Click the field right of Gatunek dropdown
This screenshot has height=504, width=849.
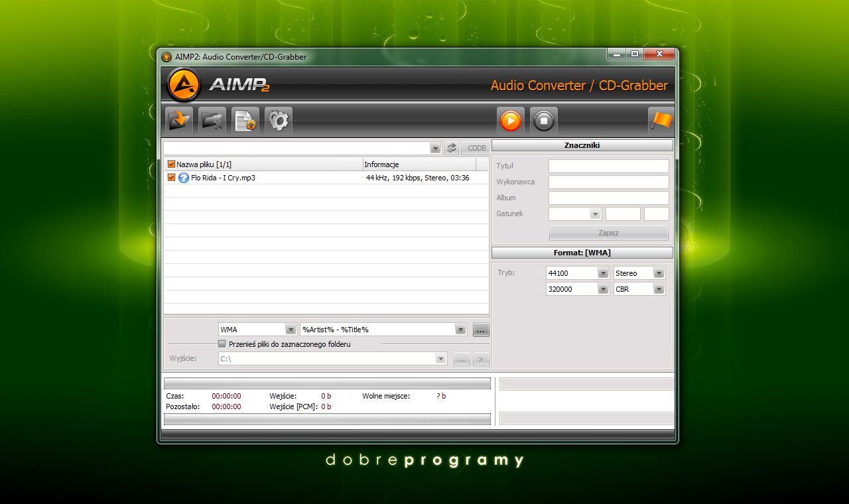pyautogui.click(x=623, y=214)
